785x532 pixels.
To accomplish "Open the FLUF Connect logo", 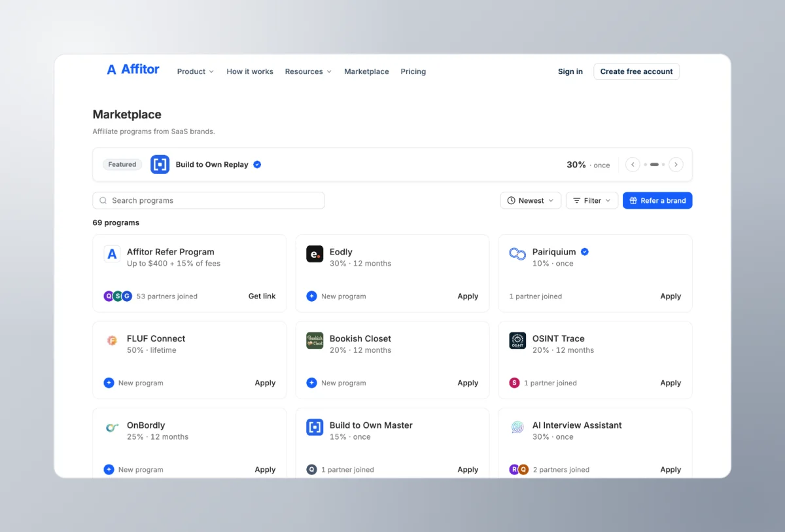I will (x=112, y=340).
